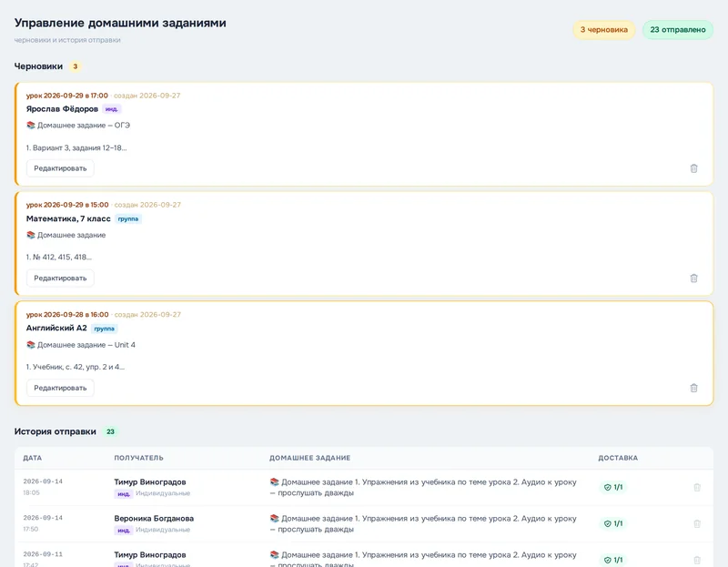
Task: Click "1. № 412, 415, 418..." text
Action: click(x=59, y=258)
